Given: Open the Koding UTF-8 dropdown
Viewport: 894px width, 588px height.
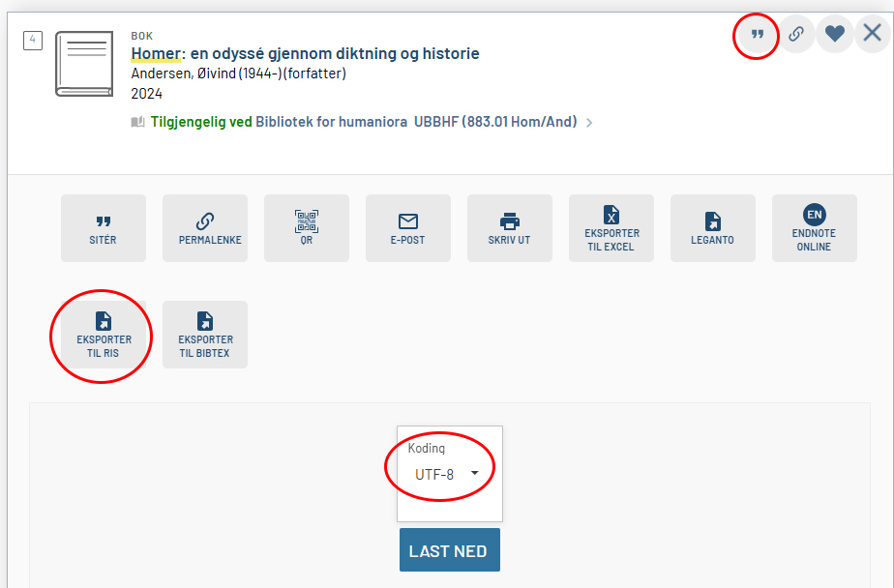Looking at the screenshot, I should coord(449,474).
